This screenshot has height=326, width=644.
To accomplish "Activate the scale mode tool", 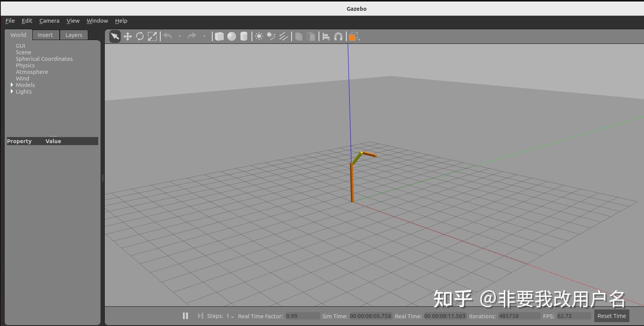I will (152, 37).
